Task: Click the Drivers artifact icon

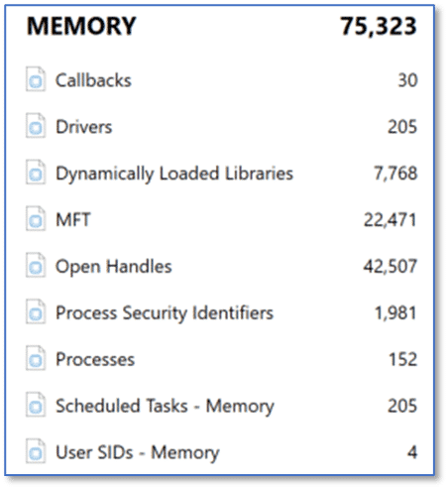Action: (x=36, y=126)
